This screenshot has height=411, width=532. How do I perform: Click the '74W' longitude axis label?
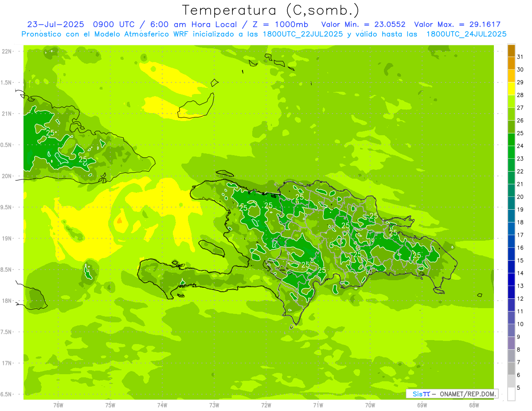(x=162, y=405)
